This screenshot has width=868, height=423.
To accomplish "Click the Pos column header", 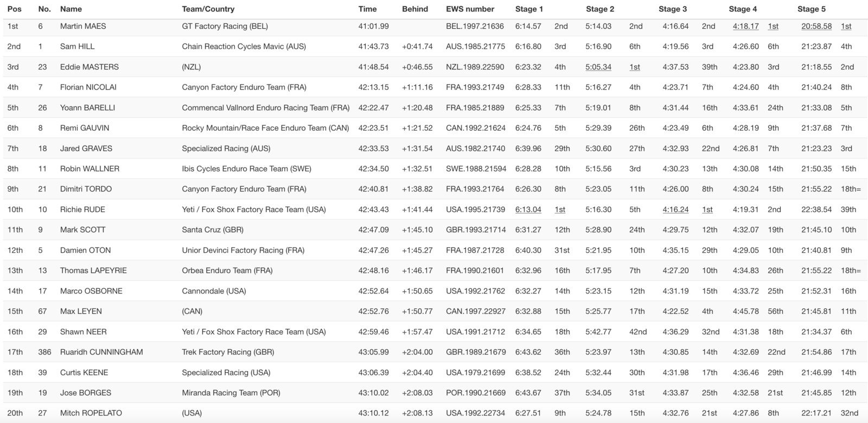I will point(14,9).
